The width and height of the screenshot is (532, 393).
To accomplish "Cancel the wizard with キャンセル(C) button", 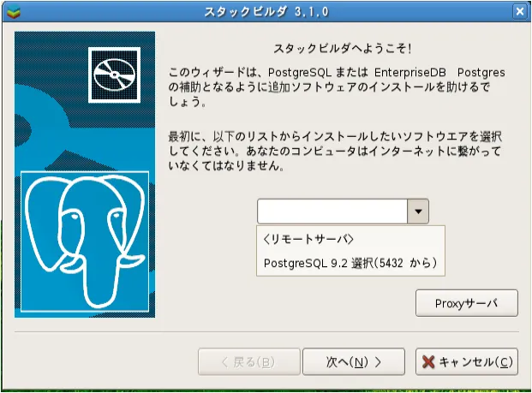I will click(x=467, y=362).
